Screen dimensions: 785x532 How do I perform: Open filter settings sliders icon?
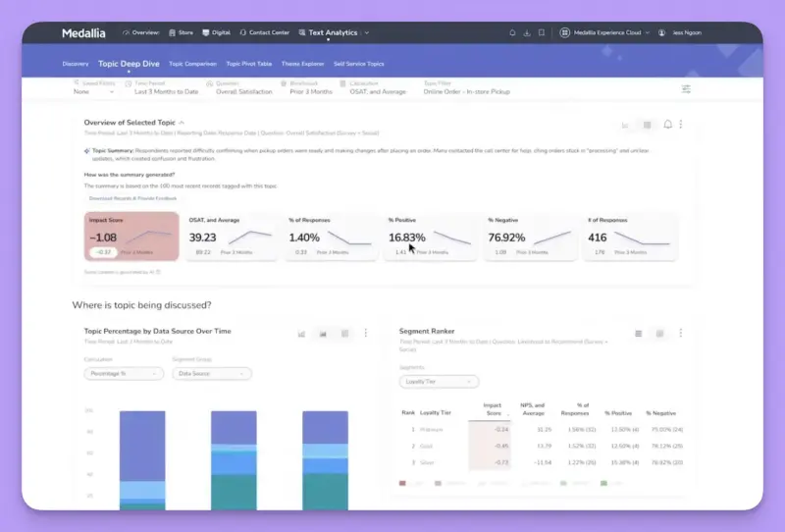click(686, 88)
